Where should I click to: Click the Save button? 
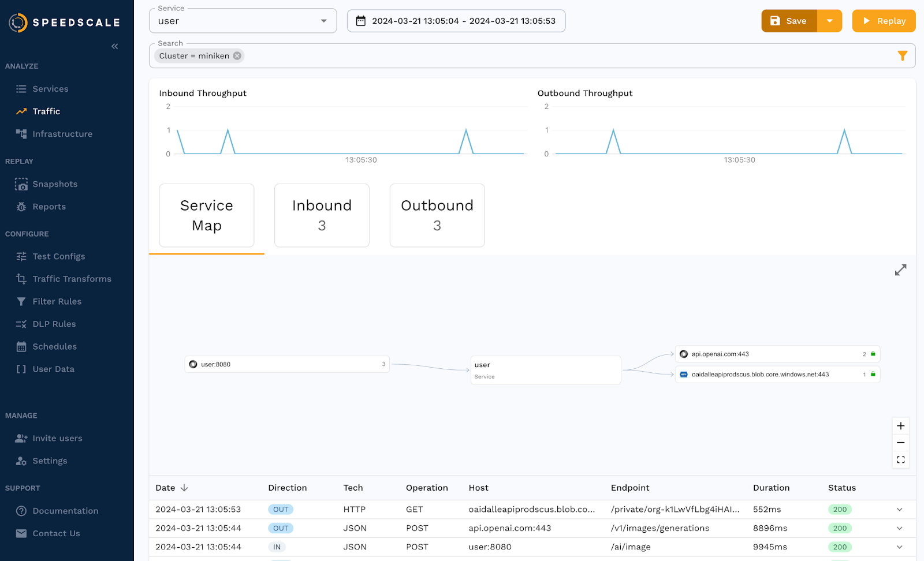coord(789,21)
